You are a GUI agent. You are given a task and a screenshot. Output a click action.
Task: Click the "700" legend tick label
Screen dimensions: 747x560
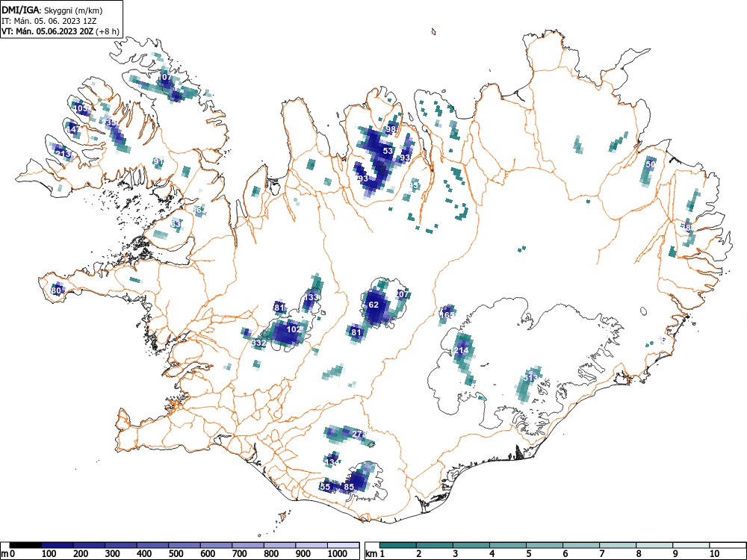239,554
